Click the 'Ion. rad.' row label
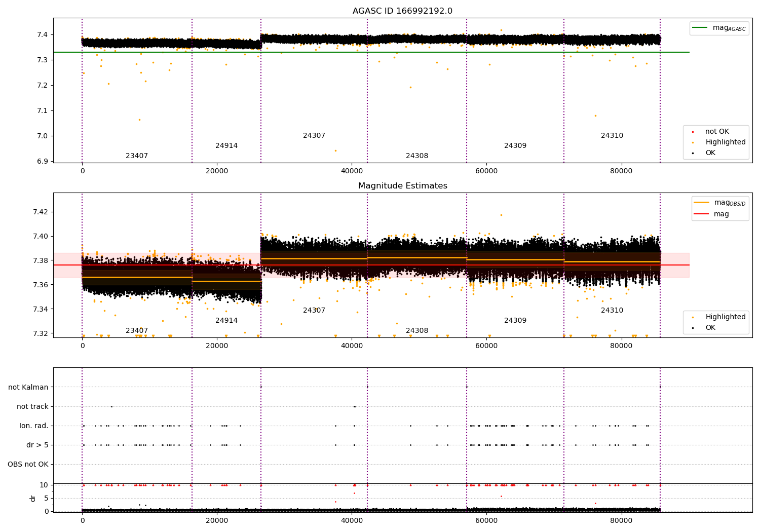The height and width of the screenshot is (532, 760). coord(34,426)
